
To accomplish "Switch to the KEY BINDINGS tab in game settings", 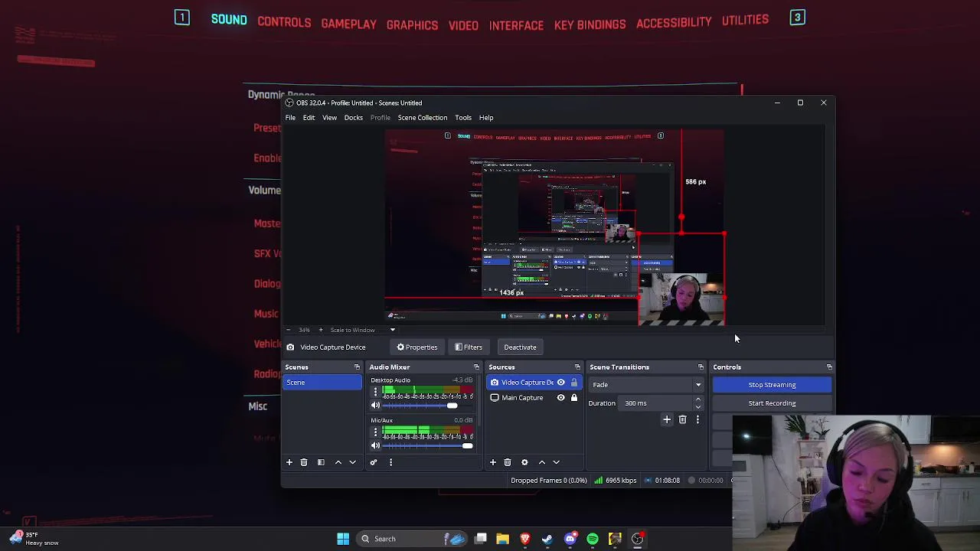I will click(x=590, y=24).
